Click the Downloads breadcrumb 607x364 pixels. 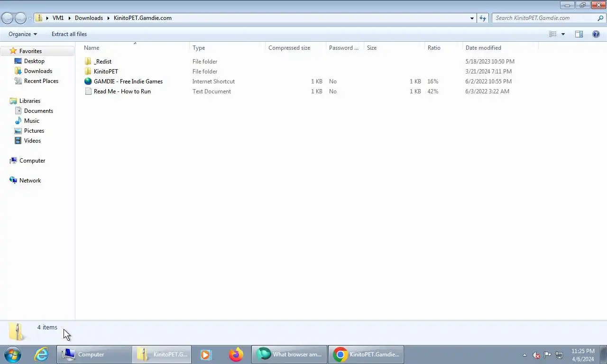89,18
